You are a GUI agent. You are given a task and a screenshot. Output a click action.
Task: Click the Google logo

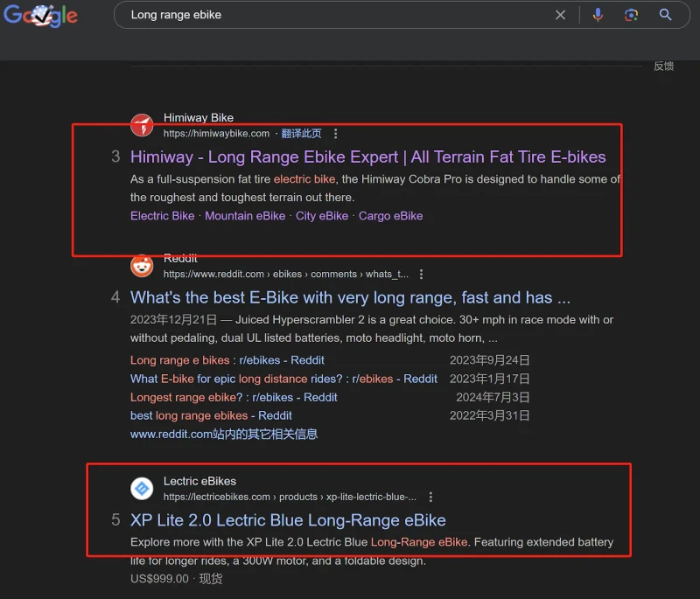tap(40, 15)
